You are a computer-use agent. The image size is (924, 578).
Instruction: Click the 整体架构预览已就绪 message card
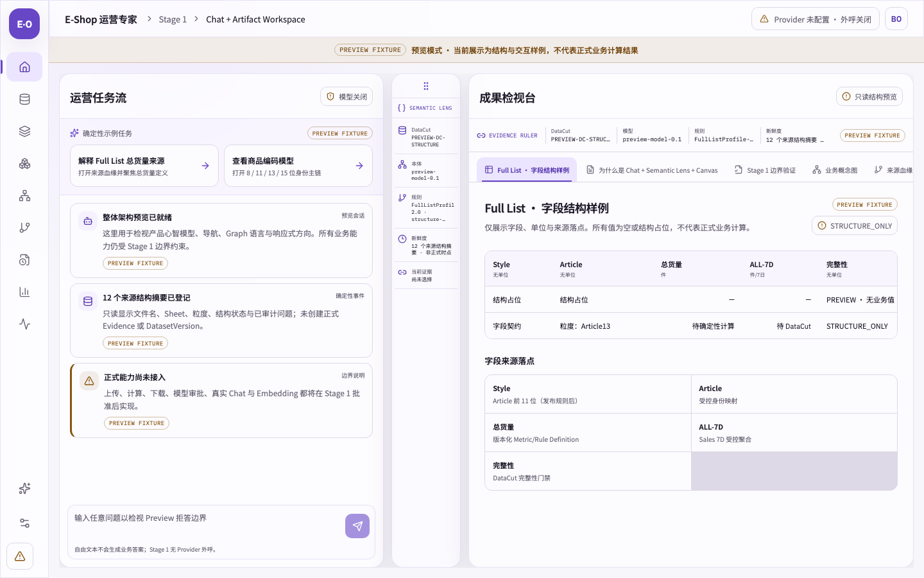(x=221, y=241)
